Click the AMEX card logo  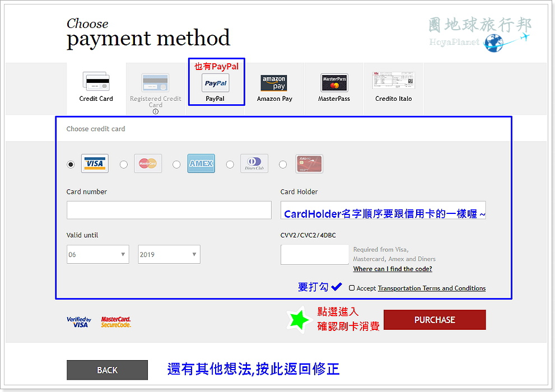[200, 164]
